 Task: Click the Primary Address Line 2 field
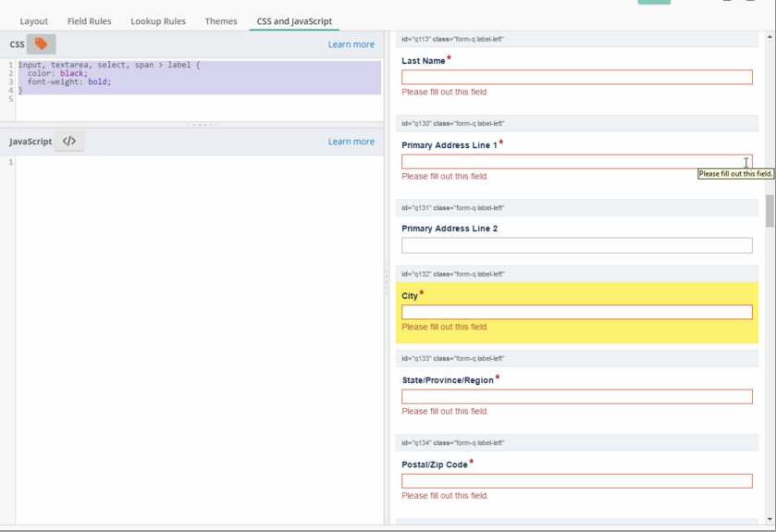576,245
